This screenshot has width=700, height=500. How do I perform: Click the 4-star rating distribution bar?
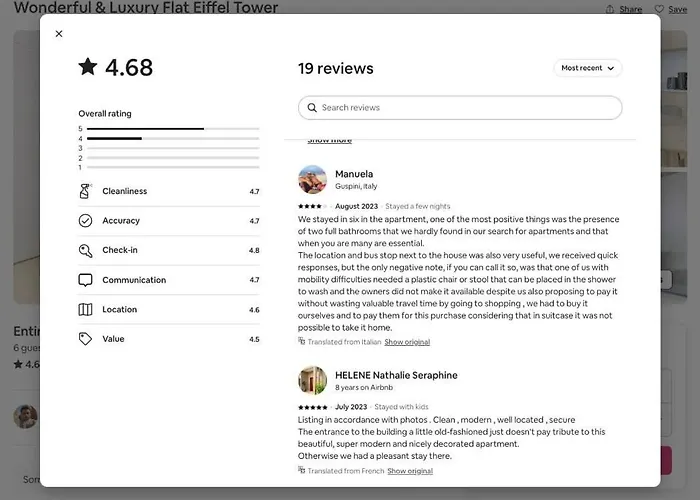172,139
